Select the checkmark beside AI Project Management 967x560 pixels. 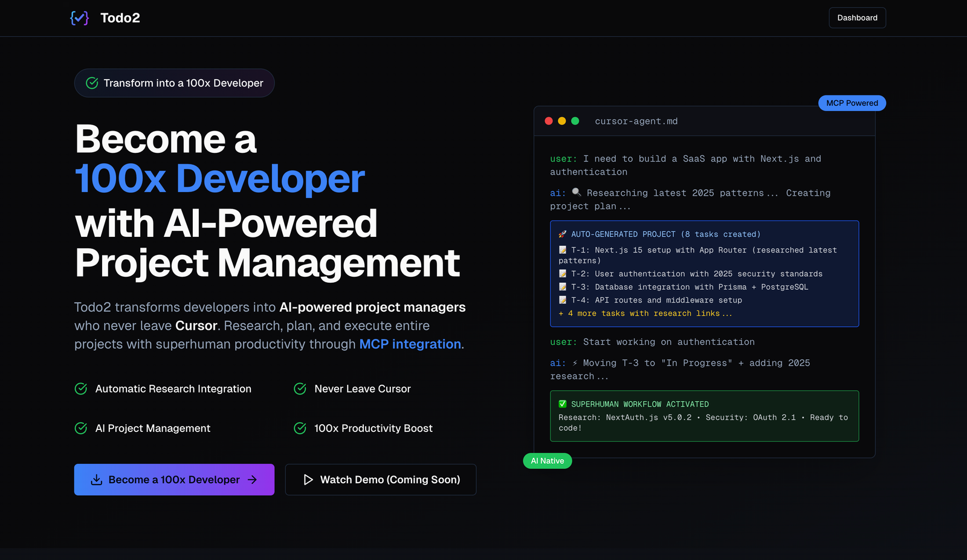[81, 428]
